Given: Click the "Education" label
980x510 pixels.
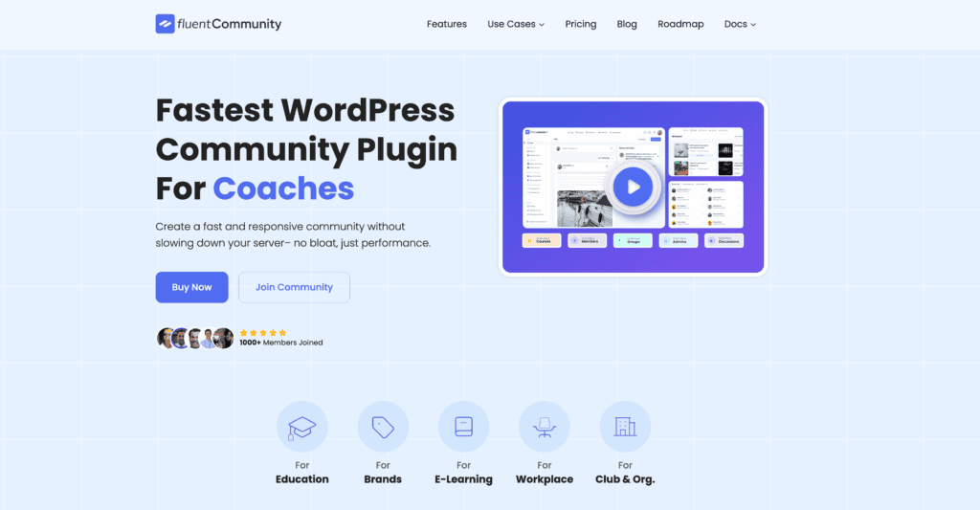Looking at the screenshot, I should pos(301,479).
